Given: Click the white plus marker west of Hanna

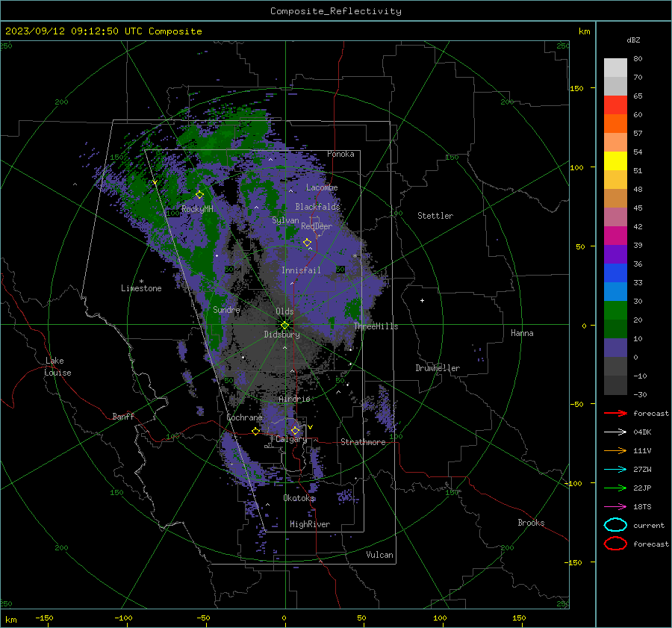Looking at the screenshot, I should pyautogui.click(x=422, y=300).
